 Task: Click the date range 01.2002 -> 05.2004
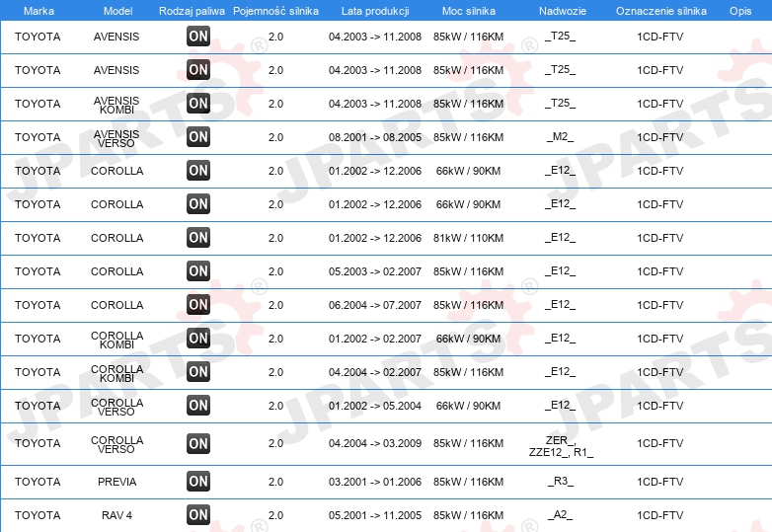(375, 406)
